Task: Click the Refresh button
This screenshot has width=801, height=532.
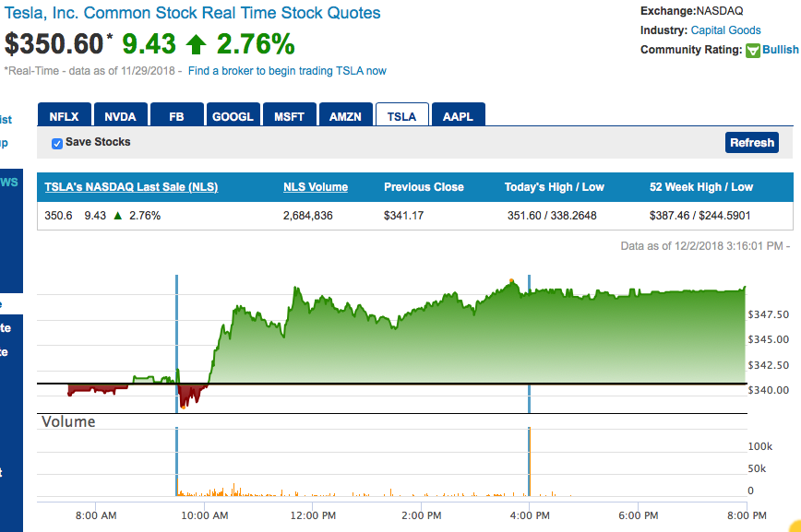Action: pyautogui.click(x=752, y=142)
